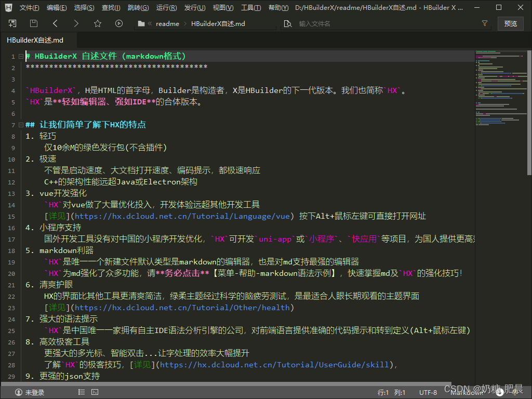Screen dimensions: 532x399
Task: Open the document outline icon in status bar
Action: click(82, 392)
